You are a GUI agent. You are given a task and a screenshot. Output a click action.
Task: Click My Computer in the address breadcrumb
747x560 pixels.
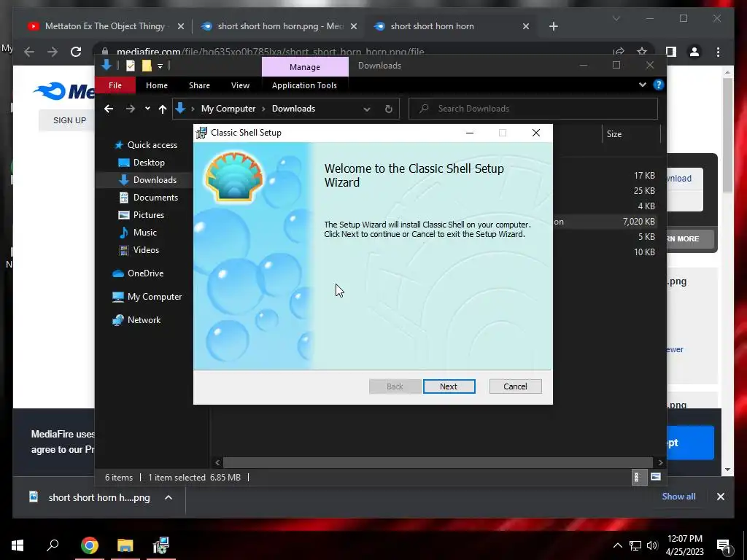(228, 109)
